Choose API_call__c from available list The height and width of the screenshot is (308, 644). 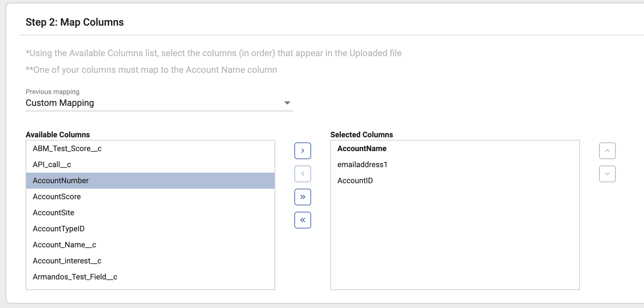pyautogui.click(x=52, y=165)
